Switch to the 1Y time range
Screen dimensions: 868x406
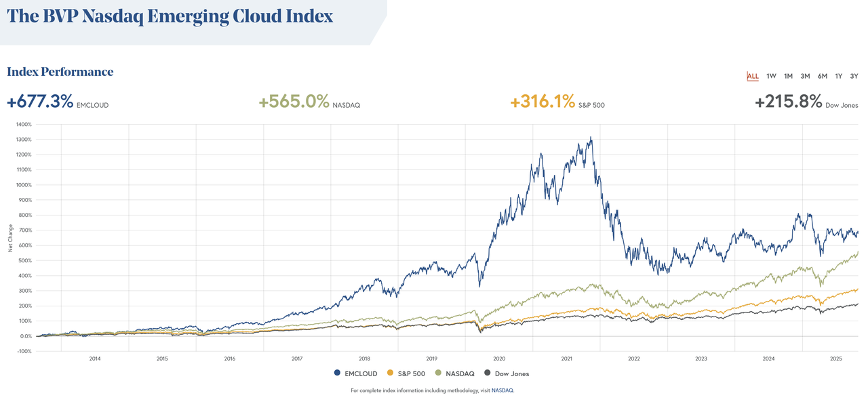tap(838, 76)
